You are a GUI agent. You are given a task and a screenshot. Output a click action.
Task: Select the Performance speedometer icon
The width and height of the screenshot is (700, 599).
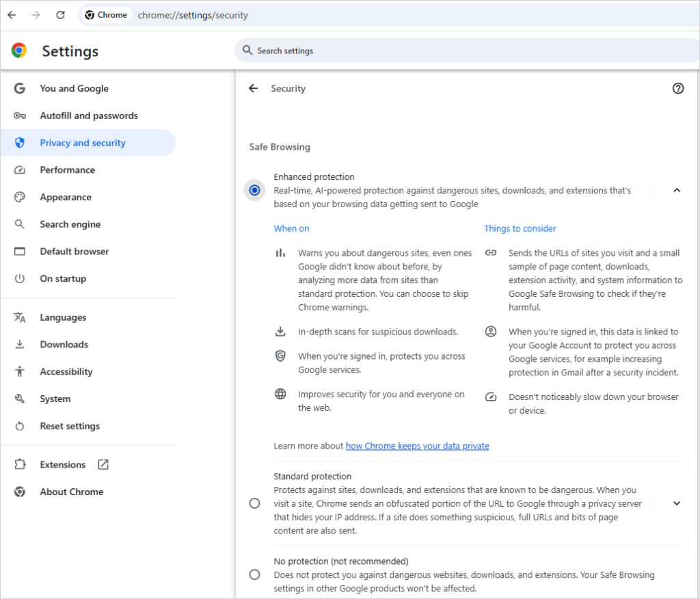[19, 170]
